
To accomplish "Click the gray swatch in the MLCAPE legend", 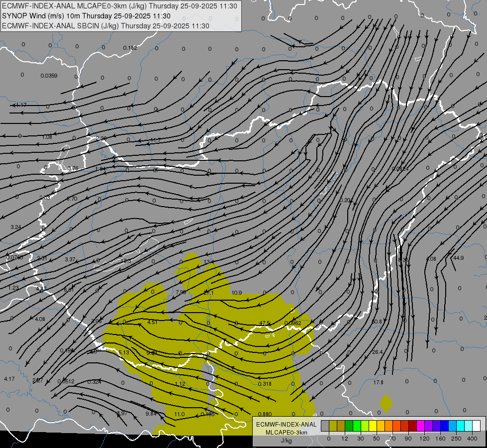I will click(325, 426).
